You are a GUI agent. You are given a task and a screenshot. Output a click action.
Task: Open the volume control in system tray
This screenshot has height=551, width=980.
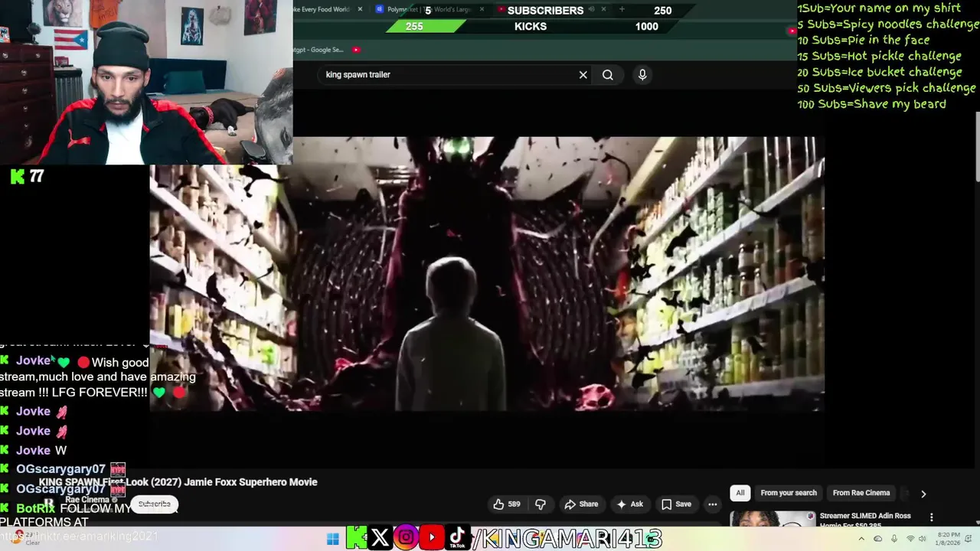tap(923, 540)
